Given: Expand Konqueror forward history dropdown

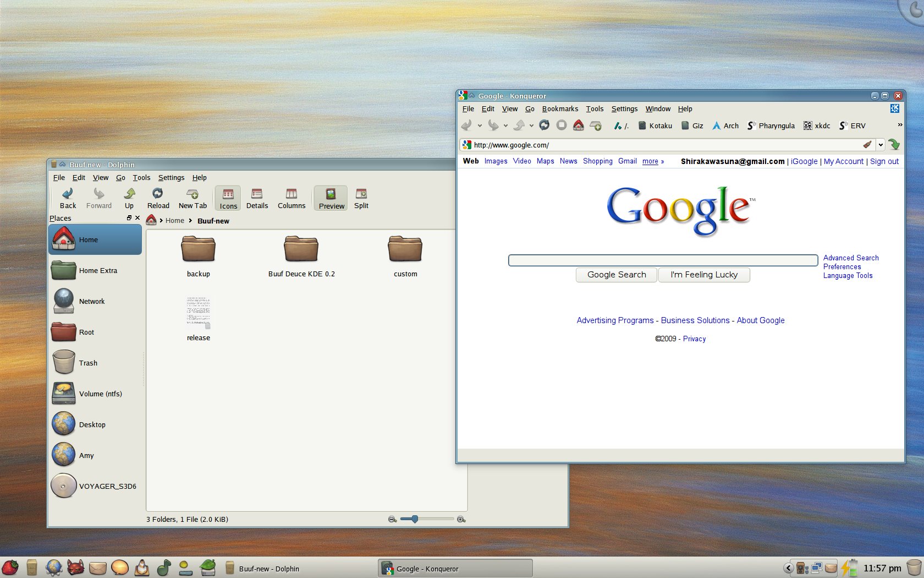Looking at the screenshot, I should pyautogui.click(x=505, y=126).
